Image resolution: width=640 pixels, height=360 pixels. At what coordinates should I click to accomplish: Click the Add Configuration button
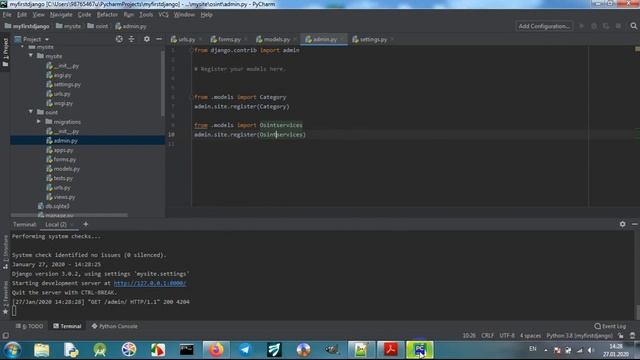(544, 26)
